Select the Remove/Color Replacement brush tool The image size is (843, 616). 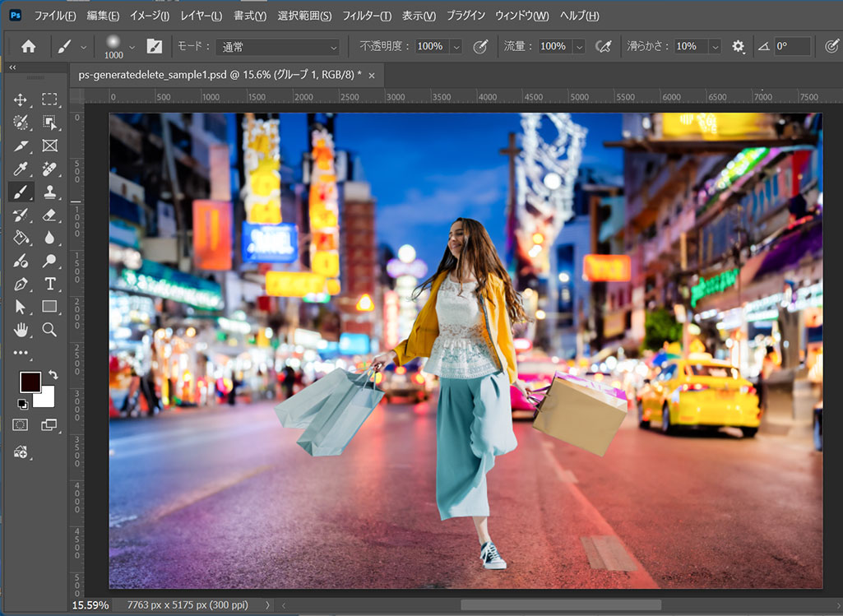(x=21, y=261)
